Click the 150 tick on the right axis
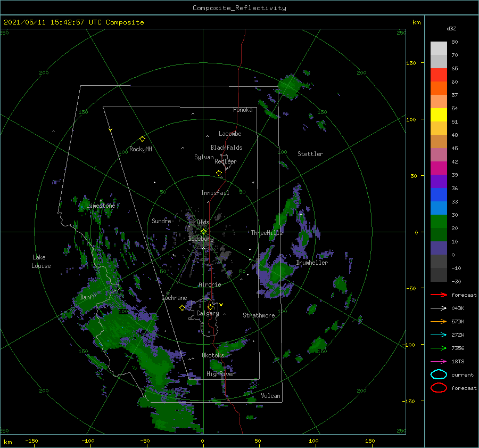479x448 pixels. (411, 63)
